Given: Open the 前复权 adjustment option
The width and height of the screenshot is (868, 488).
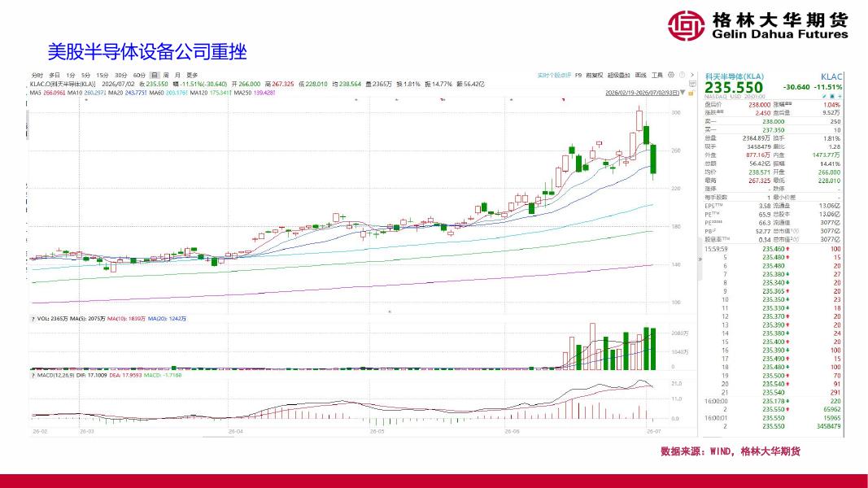Looking at the screenshot, I should [594, 76].
